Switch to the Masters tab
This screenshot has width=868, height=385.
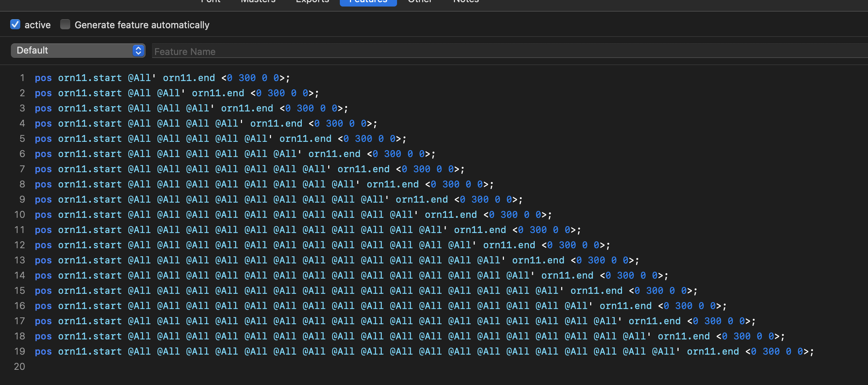(x=258, y=1)
